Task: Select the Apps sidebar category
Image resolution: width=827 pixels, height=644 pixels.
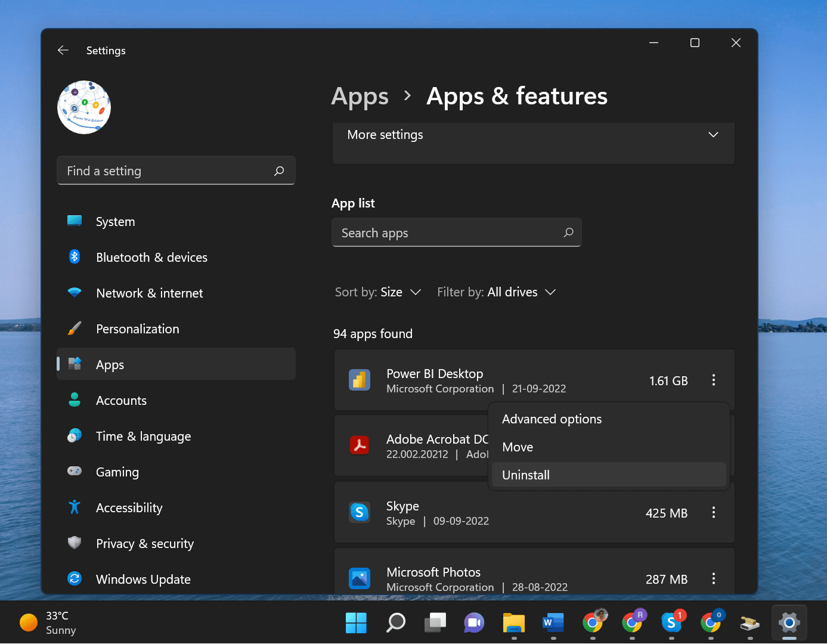Action: (x=176, y=364)
